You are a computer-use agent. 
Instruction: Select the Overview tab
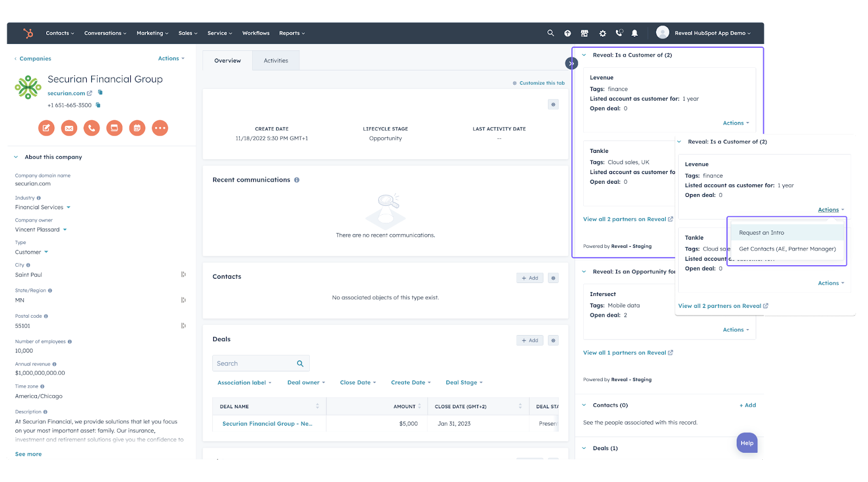click(227, 61)
